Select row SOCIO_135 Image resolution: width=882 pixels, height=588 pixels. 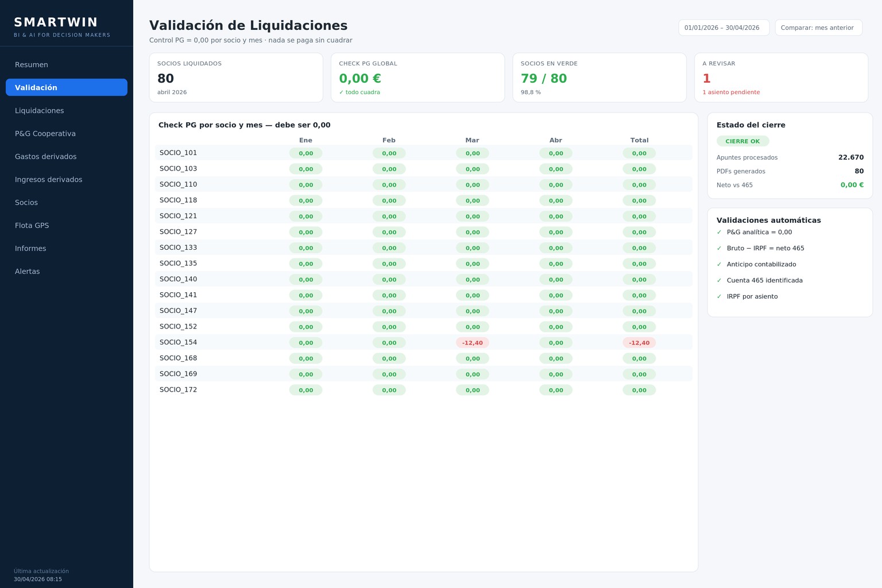pyautogui.click(x=424, y=264)
